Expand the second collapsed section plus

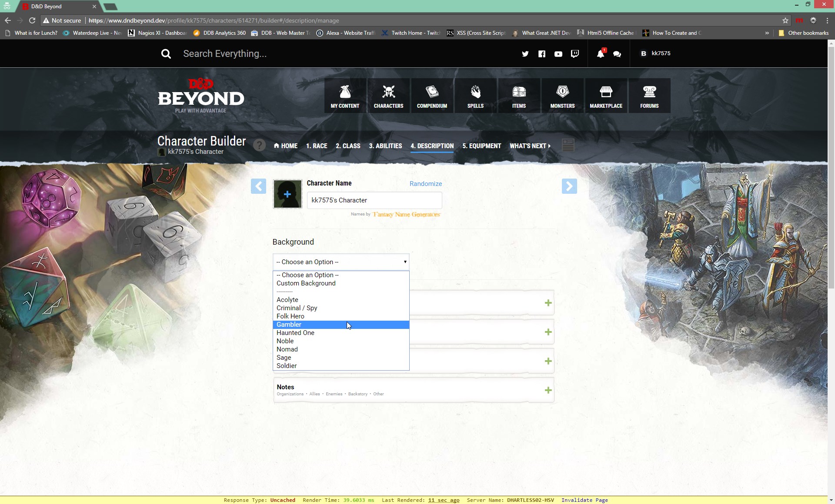point(548,332)
